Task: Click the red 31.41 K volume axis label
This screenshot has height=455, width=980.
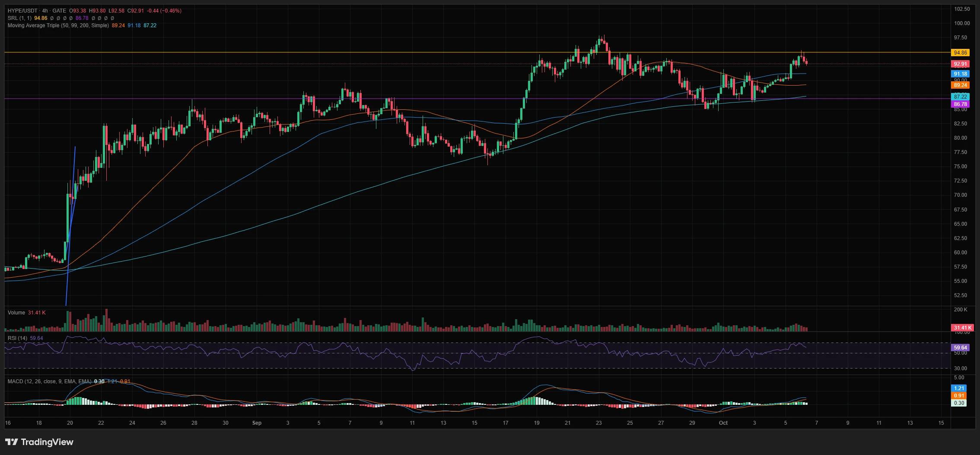Action: coord(962,328)
